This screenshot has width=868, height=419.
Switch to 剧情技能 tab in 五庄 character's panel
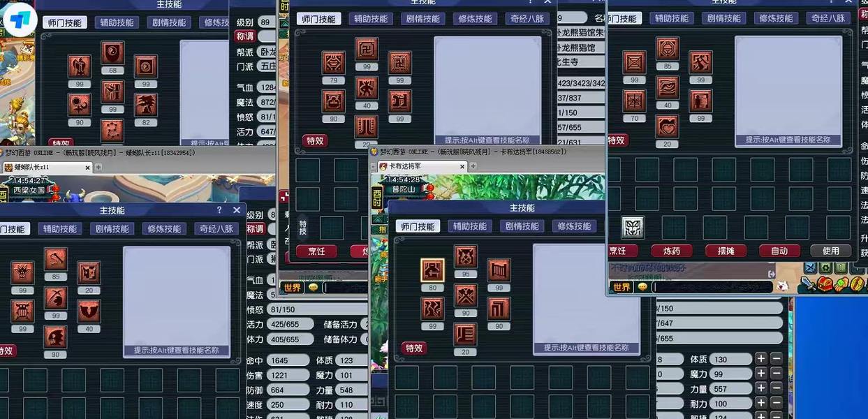click(x=170, y=22)
